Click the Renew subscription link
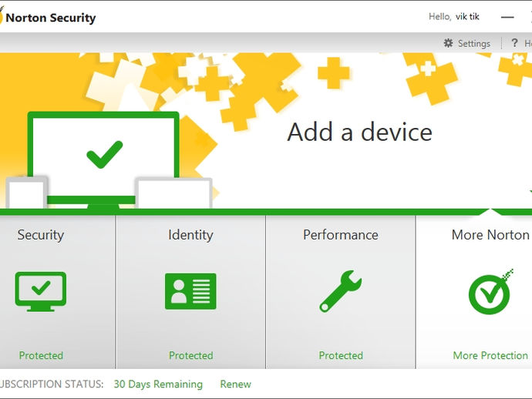The width and height of the screenshot is (532, 399). click(x=235, y=384)
